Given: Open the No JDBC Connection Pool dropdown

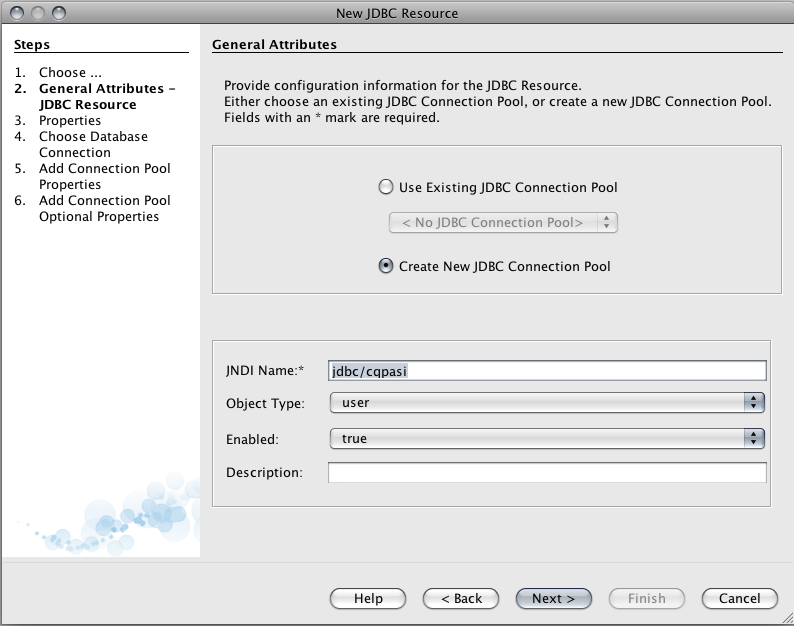Looking at the screenshot, I should [x=503, y=222].
